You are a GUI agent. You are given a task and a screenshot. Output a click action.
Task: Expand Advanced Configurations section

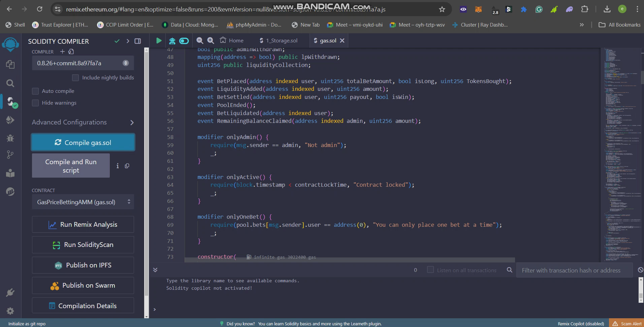(x=83, y=122)
